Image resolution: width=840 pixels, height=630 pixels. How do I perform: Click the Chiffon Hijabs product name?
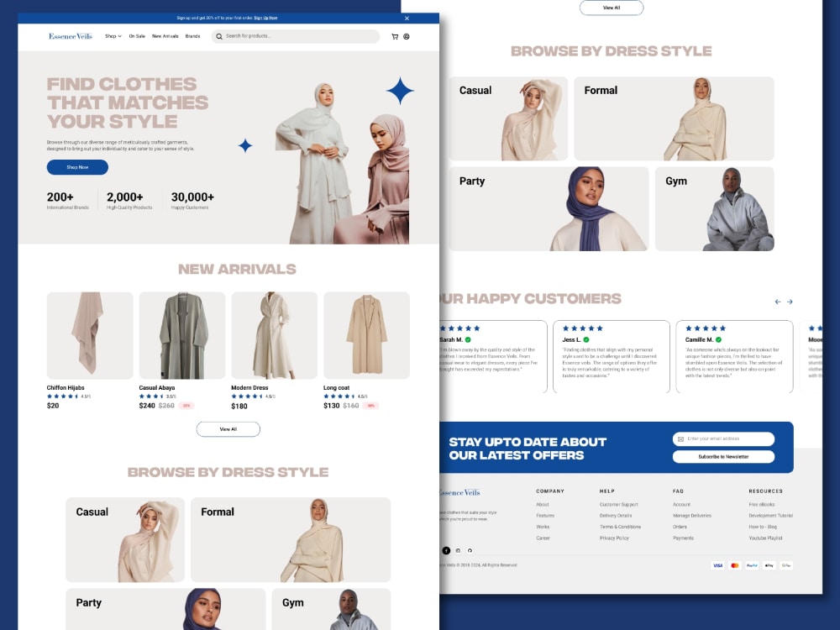66,388
